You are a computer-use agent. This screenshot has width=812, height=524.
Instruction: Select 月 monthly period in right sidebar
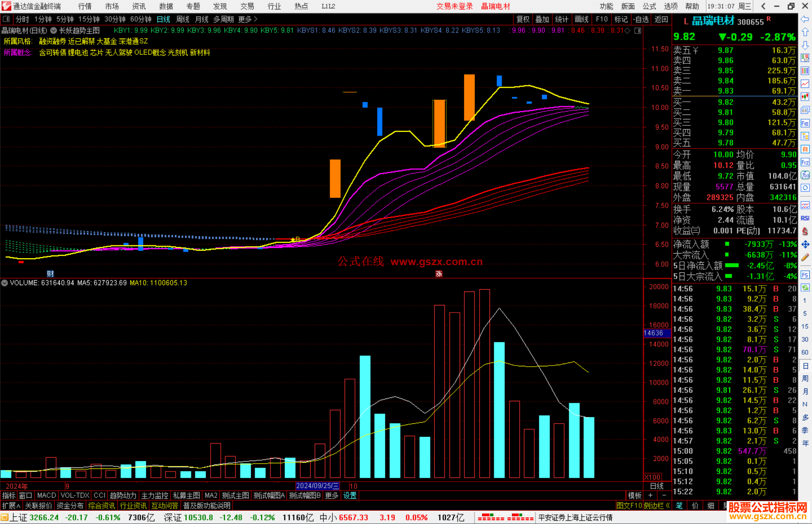pos(805,391)
